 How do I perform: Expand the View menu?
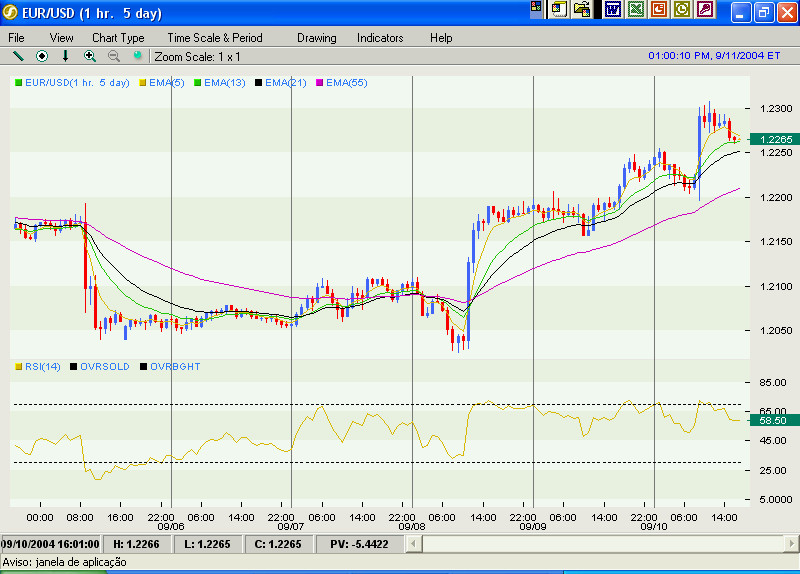(x=62, y=37)
